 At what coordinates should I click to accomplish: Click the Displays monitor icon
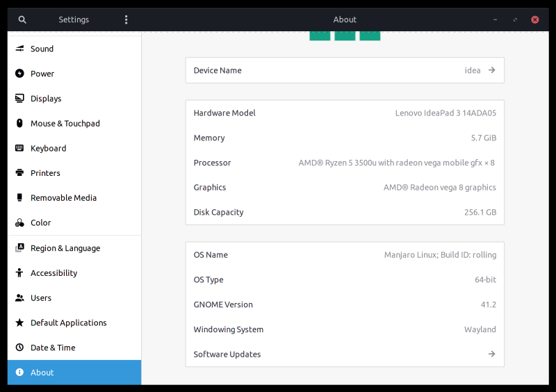click(19, 99)
